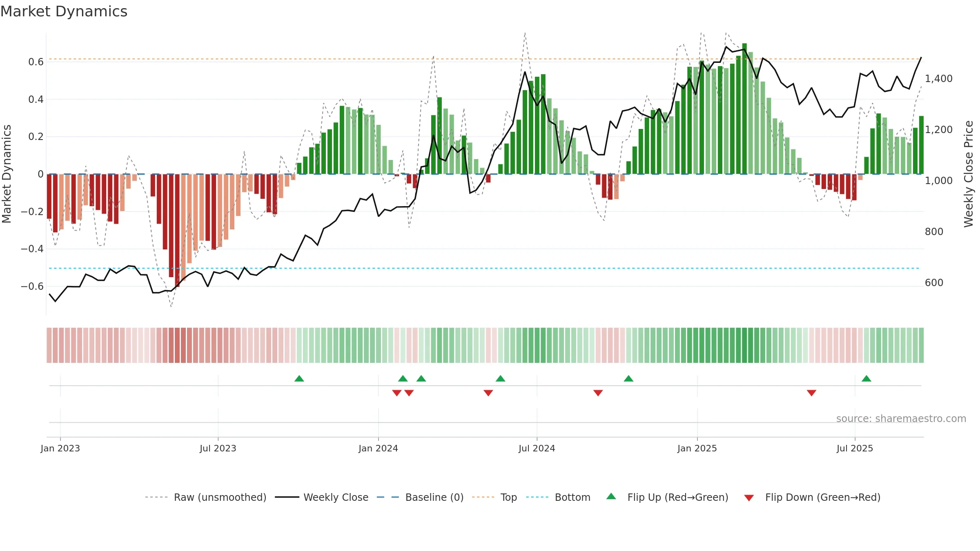Click the orange dashed Top legend line sample
Viewport: 980px width, 551px height.
click(483, 497)
